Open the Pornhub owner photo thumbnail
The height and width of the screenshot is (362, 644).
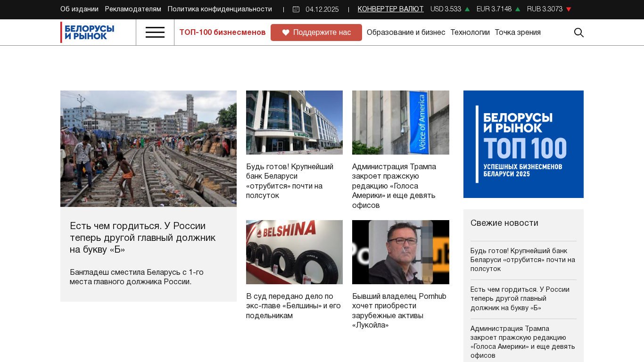(401, 252)
